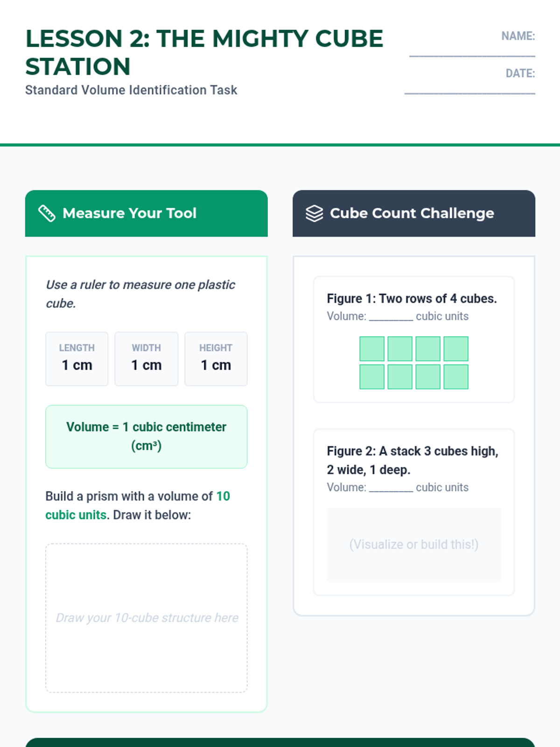Select the Length 1 cm box

coord(77,359)
